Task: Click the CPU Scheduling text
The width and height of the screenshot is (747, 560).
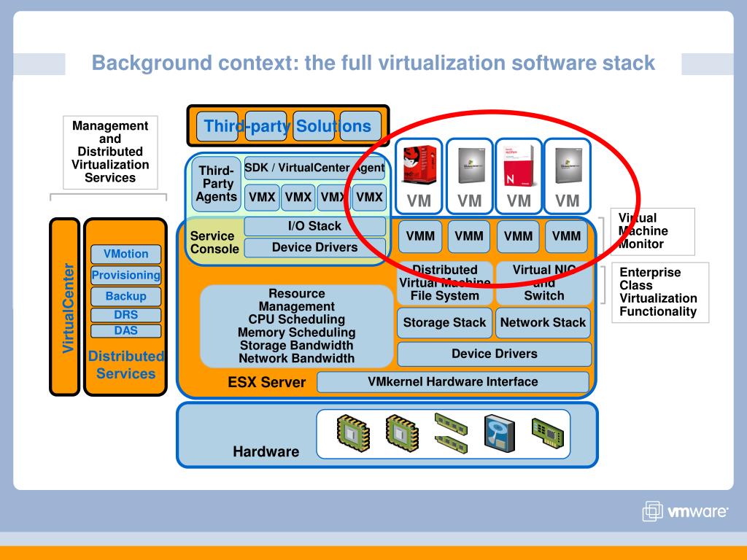Action: click(296, 319)
